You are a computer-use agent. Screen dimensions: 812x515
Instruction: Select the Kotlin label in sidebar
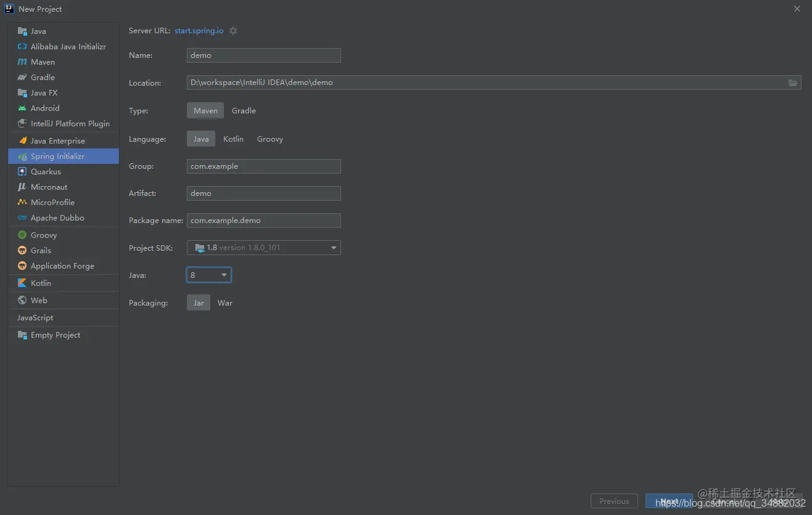click(41, 283)
